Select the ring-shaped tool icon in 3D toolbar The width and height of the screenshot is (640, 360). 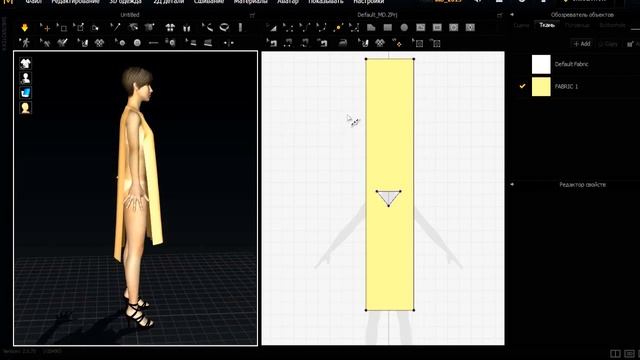(x=224, y=27)
